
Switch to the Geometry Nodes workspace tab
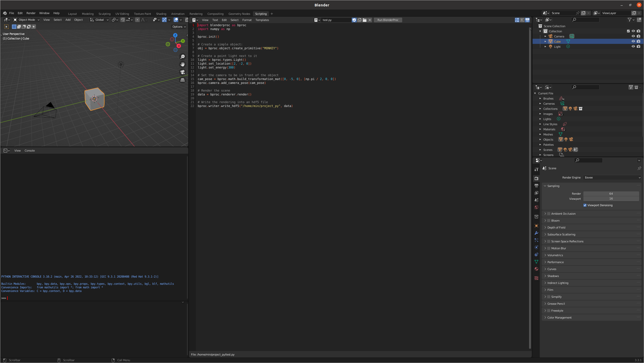click(239, 14)
